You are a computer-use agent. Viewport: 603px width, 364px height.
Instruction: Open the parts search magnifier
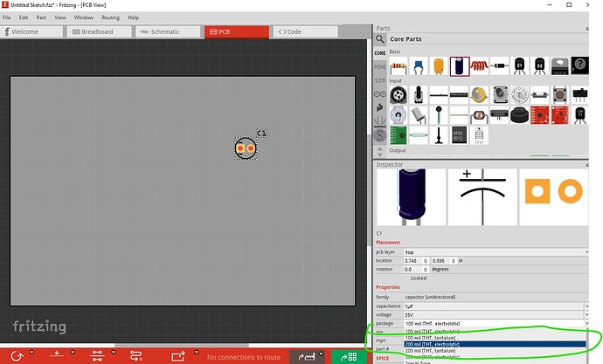coord(380,39)
